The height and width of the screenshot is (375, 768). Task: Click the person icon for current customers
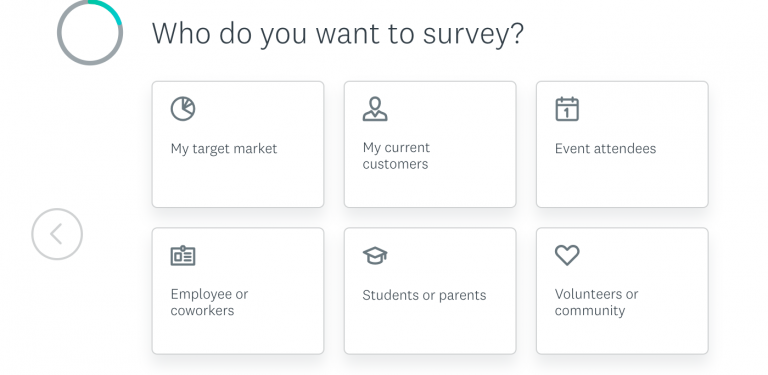375,109
